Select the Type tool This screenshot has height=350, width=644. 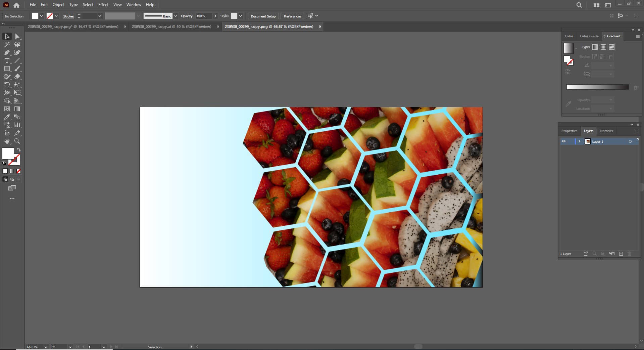click(7, 61)
